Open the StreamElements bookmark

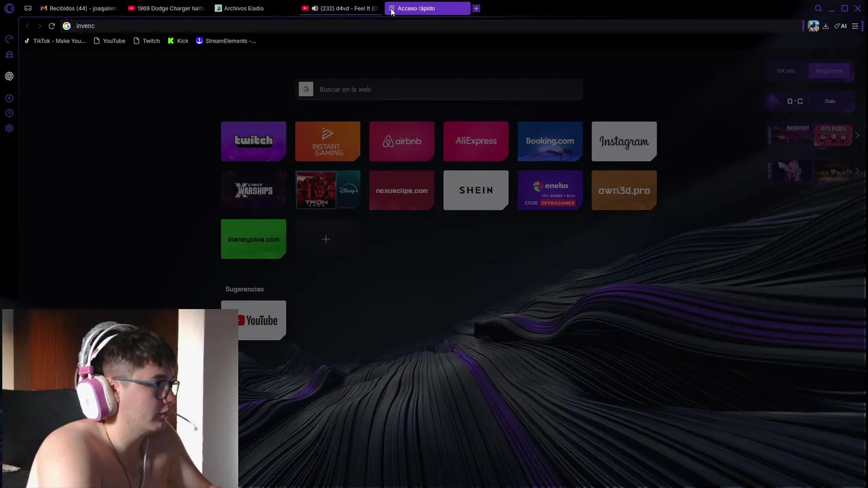226,41
